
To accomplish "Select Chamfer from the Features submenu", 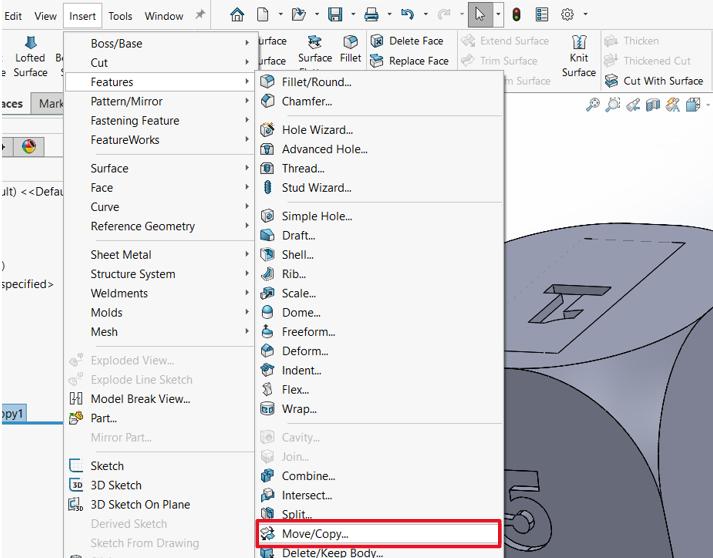I will pos(380,101).
